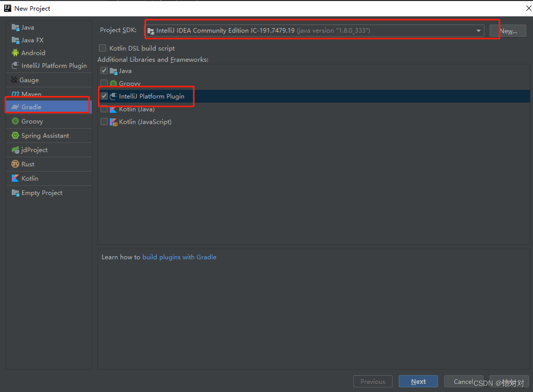The width and height of the screenshot is (533, 392).
Task: Select Empty Project type
Action: click(49, 193)
